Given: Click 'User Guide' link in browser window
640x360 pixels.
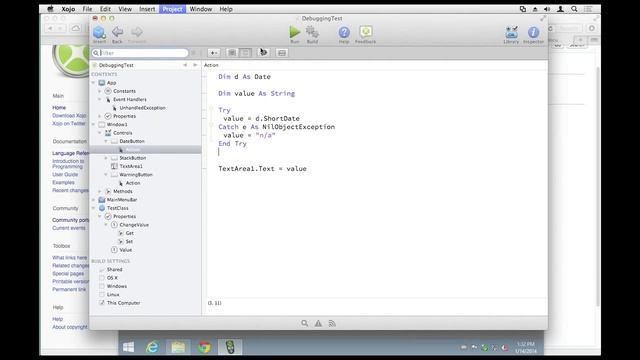Looking at the screenshot, I should [x=65, y=174].
